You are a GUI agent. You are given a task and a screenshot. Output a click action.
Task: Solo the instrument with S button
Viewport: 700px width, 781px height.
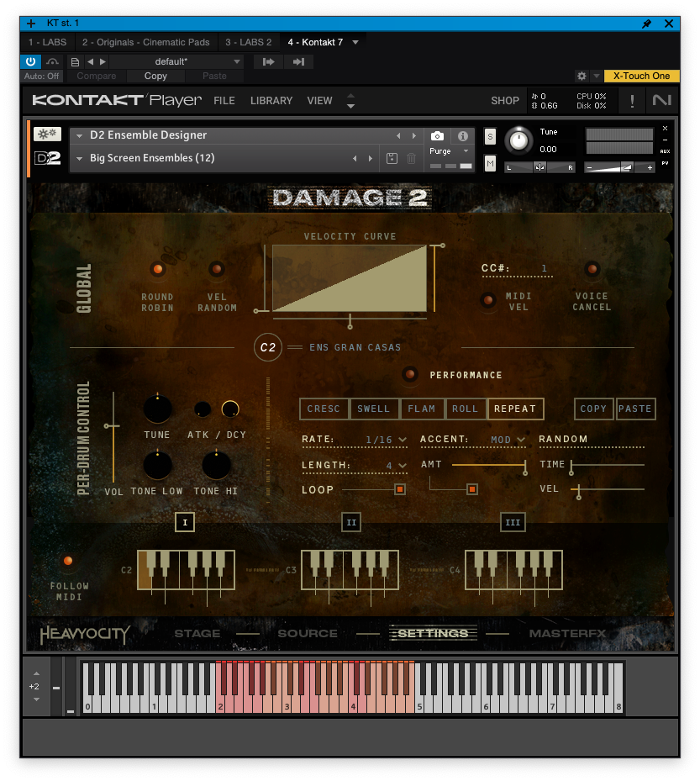[490, 136]
